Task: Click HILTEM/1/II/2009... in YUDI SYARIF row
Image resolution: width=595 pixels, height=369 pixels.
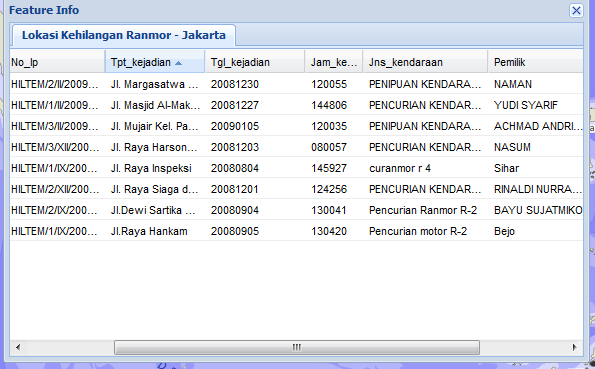Action: [55, 105]
